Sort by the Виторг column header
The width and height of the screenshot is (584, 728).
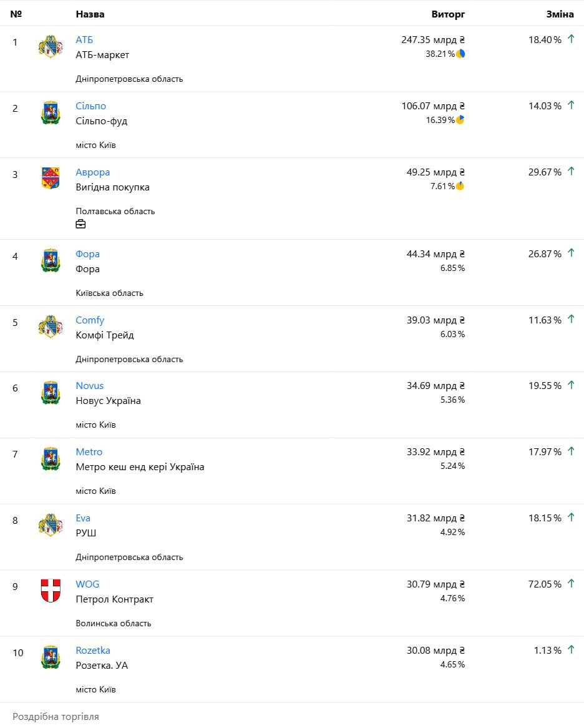[448, 14]
